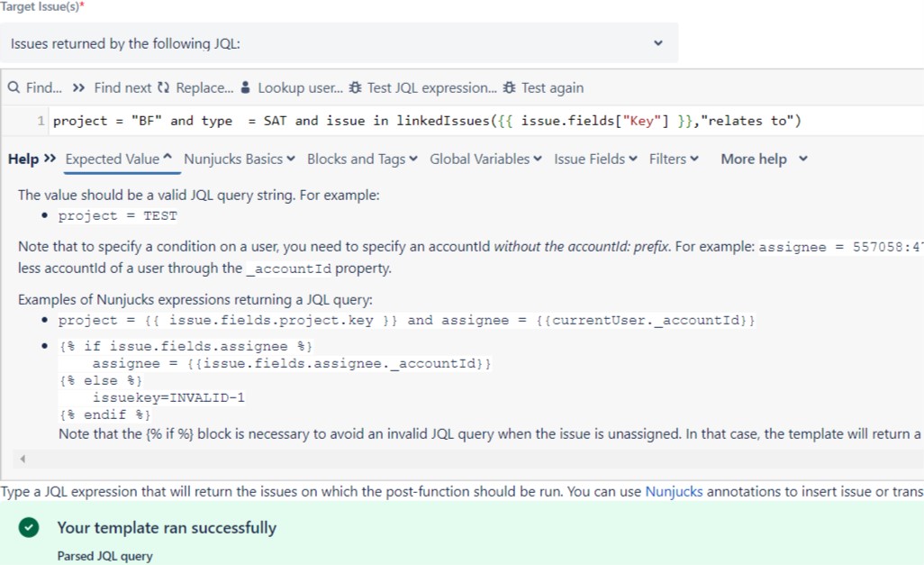This screenshot has height=565, width=924.
Task: Click the 'Parsed JQL query' label
Action: pyautogui.click(x=104, y=556)
